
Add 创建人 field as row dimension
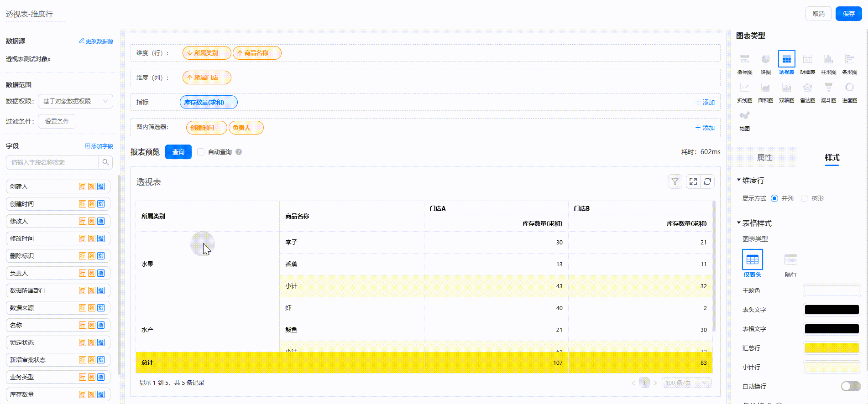pyautogui.click(x=83, y=186)
